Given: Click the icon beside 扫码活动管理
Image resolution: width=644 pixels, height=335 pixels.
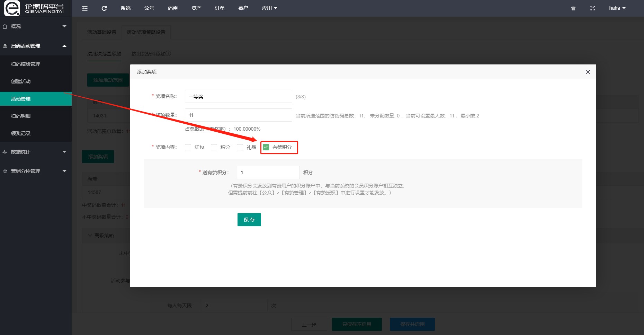Looking at the screenshot, I should [x=5, y=46].
